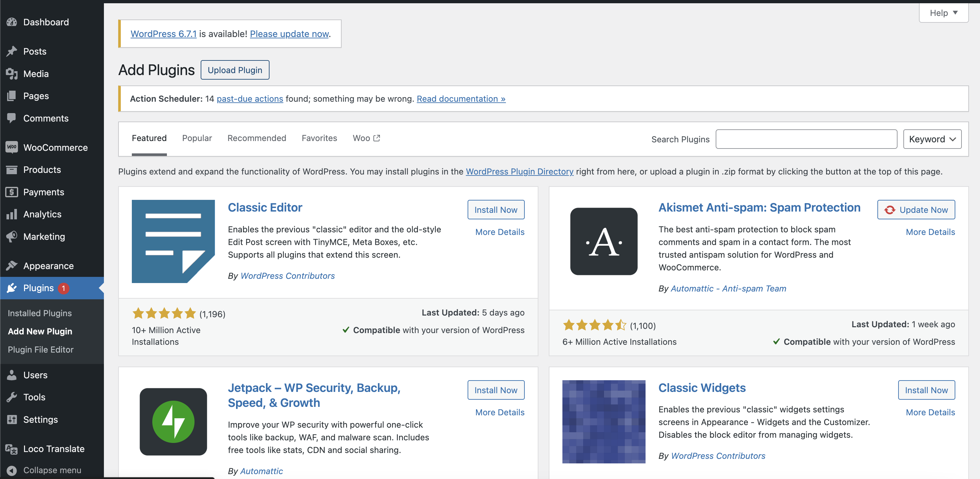Install the Classic Widgets plugin
Viewport: 980px width, 479px height.
[926, 390]
